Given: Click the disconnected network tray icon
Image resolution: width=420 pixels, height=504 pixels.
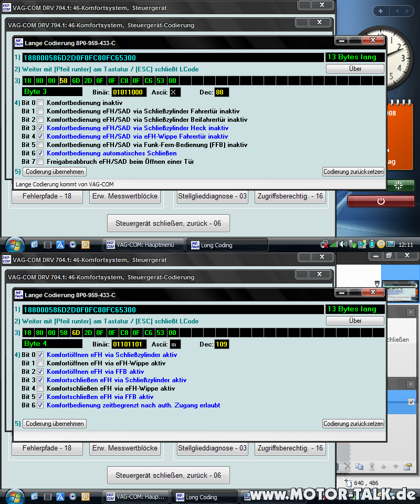Looking at the screenshot, I should 324,245.
